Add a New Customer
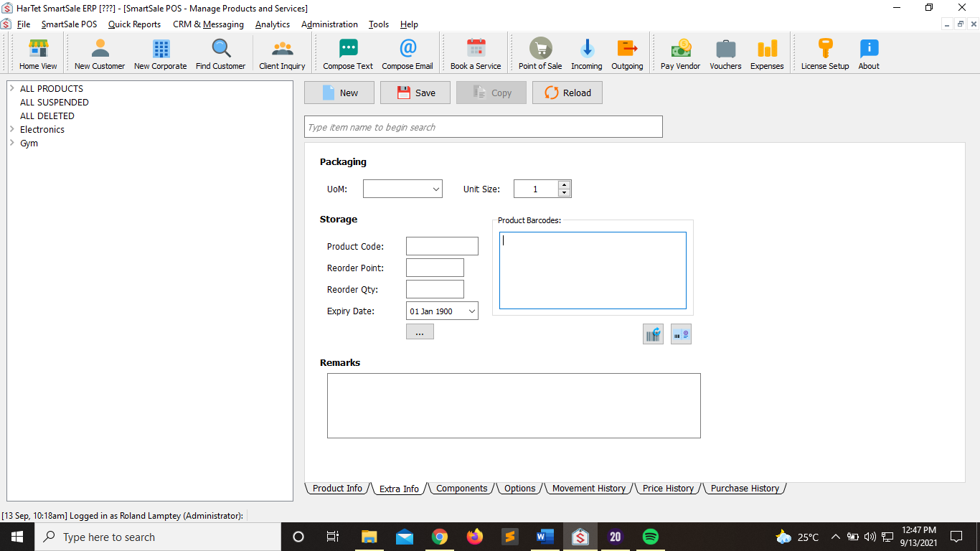 pos(100,54)
